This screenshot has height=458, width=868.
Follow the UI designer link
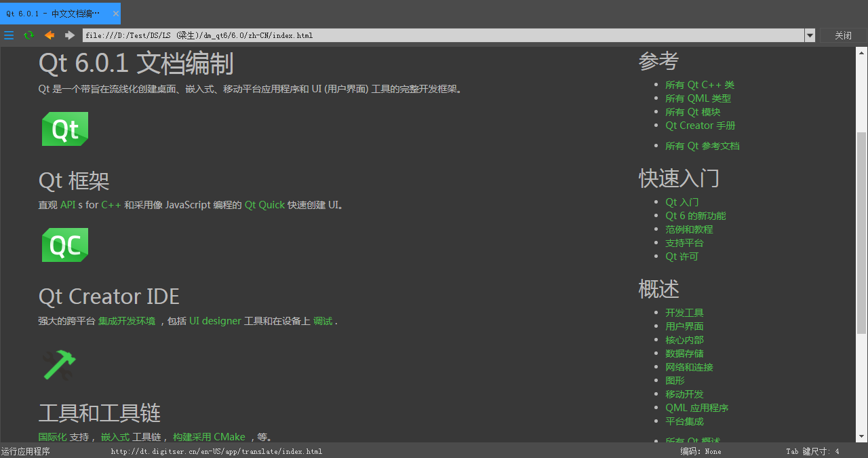(215, 321)
